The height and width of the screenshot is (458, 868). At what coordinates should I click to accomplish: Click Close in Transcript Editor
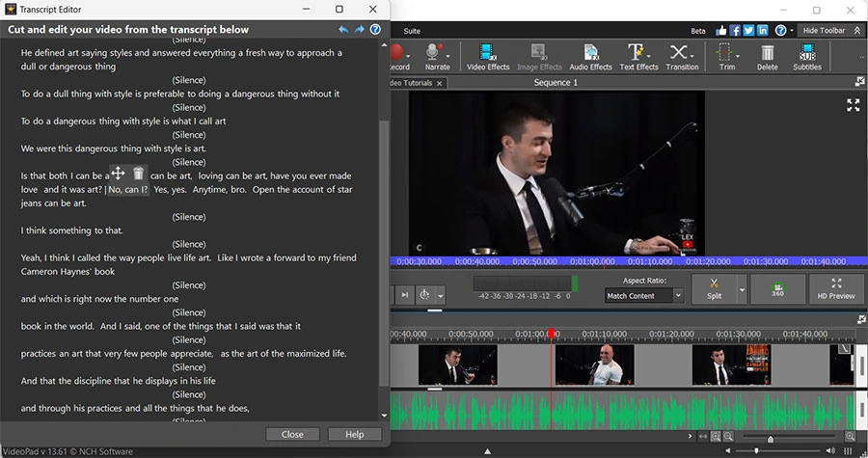(292, 434)
